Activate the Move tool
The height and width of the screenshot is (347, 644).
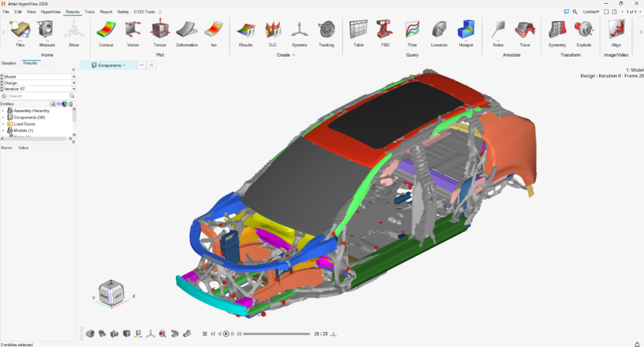click(x=74, y=33)
